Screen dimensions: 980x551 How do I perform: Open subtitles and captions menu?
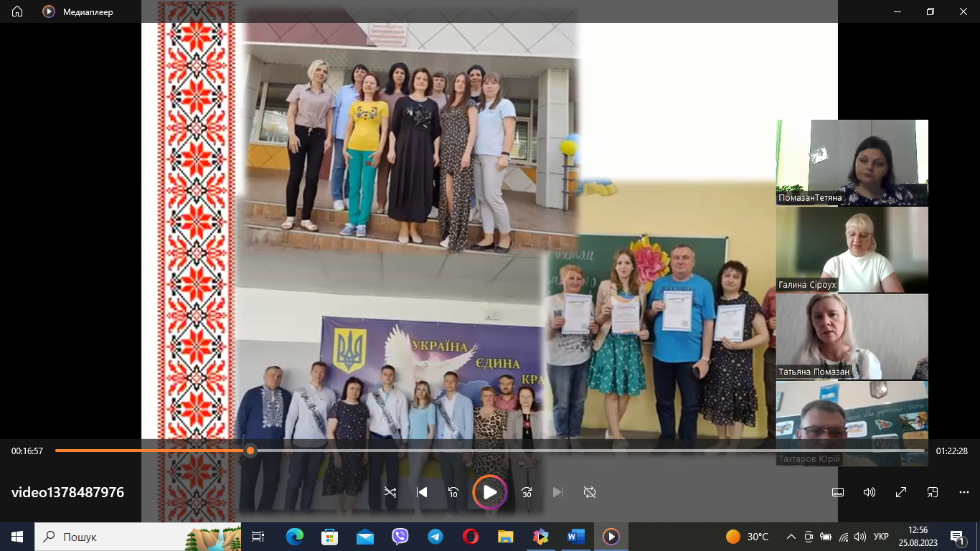coord(837,492)
